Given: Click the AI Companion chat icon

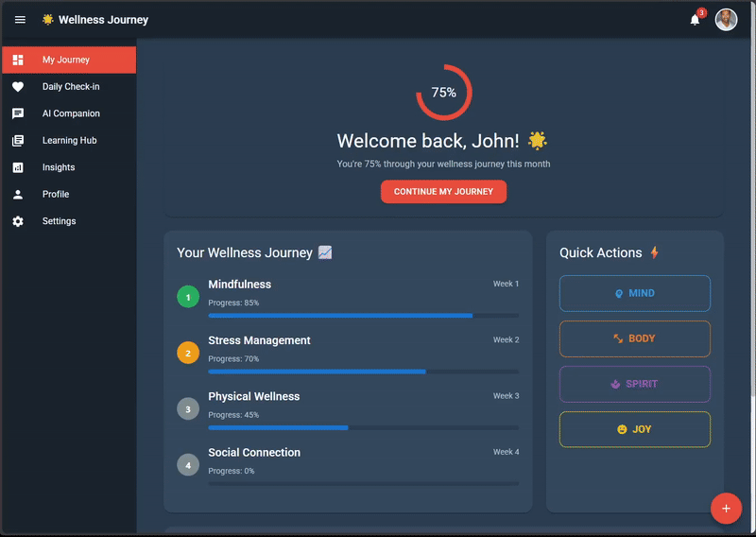Looking at the screenshot, I should pyautogui.click(x=18, y=113).
